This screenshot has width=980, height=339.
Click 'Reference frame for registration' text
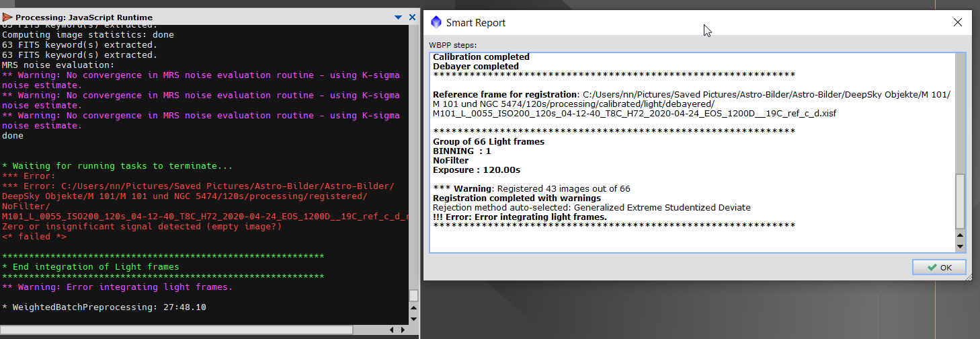point(505,94)
